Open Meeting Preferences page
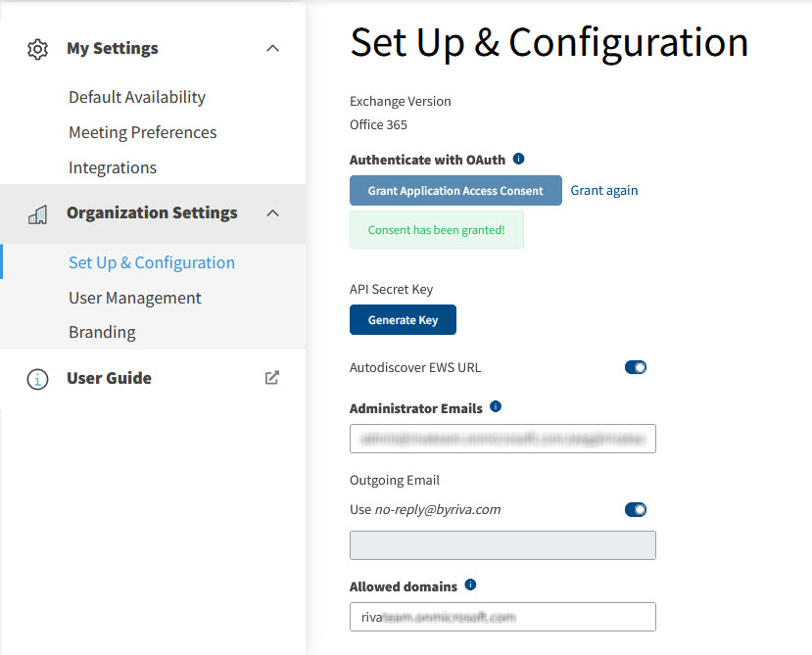The image size is (812, 655). click(142, 132)
